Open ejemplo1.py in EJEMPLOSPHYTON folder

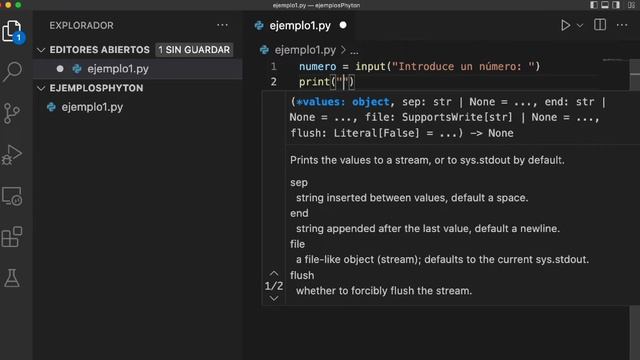click(138, 107)
